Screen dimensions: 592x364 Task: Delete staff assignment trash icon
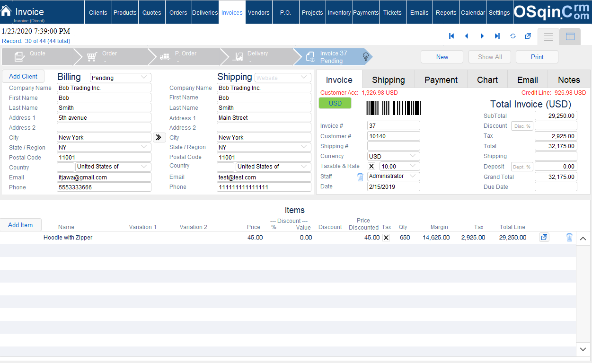pos(360,177)
